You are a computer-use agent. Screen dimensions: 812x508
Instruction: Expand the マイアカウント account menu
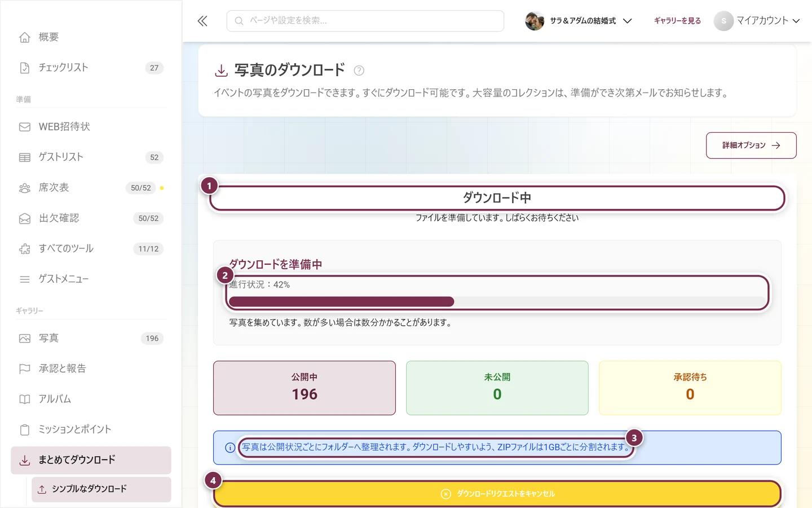[757, 21]
